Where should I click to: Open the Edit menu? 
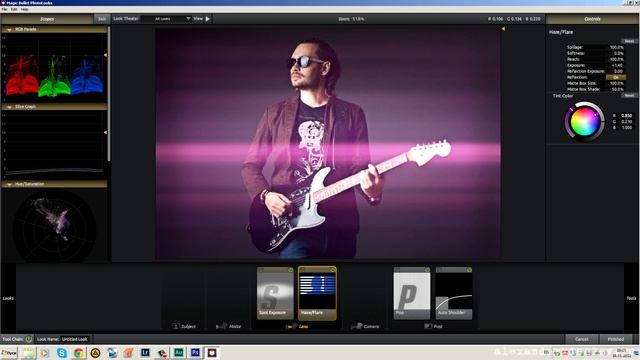point(14,9)
